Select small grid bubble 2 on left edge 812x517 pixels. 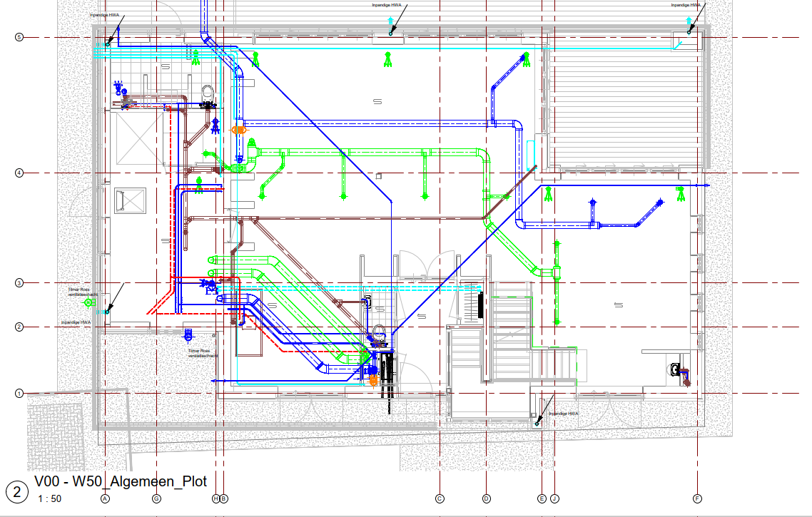tap(19, 327)
